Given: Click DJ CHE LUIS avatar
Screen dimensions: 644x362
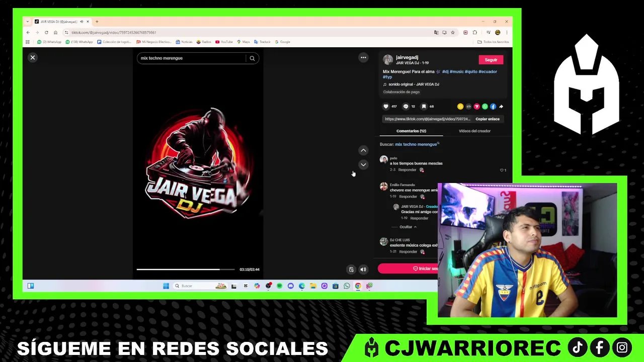Looking at the screenshot, I should pyautogui.click(x=384, y=242).
